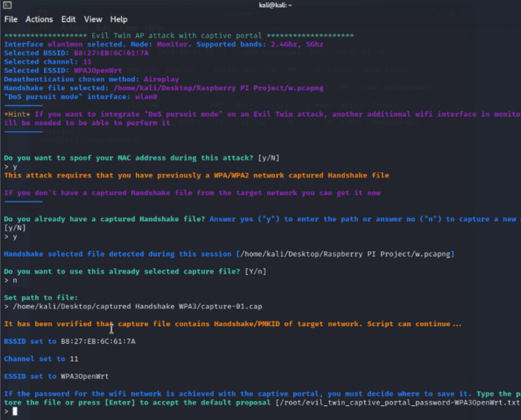This screenshot has height=420, width=521.
Task: Click the 'It has been verified' confirmation line
Action: pos(232,324)
